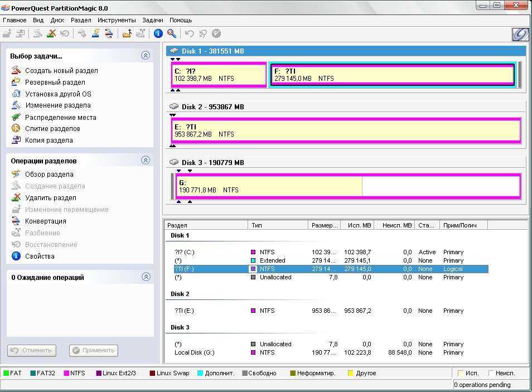The height and width of the screenshot is (392, 532).
Task: Click the Установка другой ОС task icon
Action: [16, 94]
